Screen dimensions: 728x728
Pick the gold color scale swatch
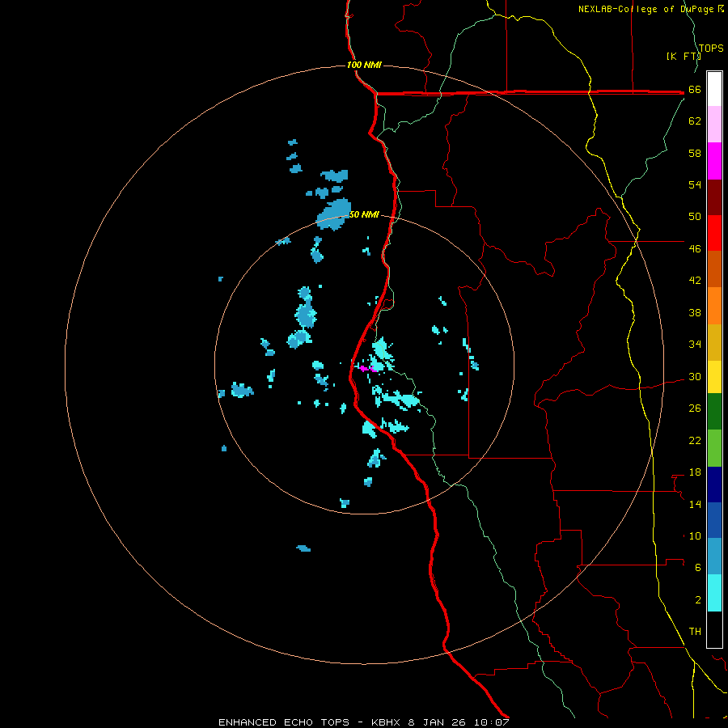[x=714, y=342]
